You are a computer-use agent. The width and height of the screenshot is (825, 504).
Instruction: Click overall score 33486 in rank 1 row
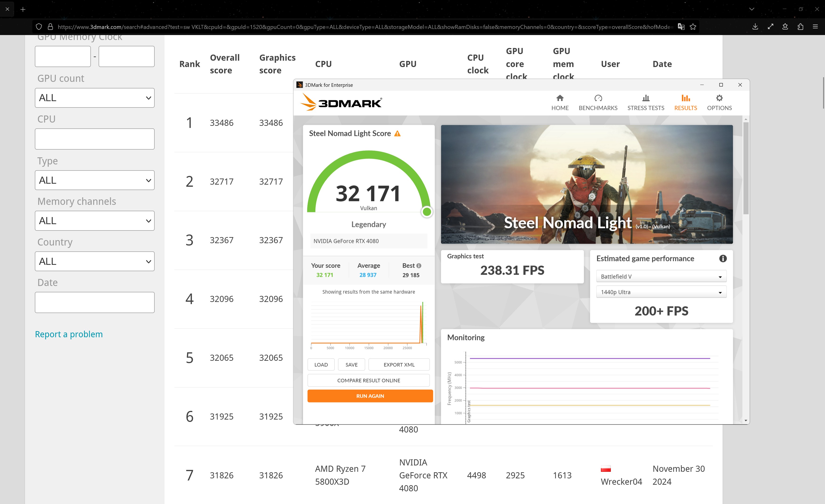click(x=221, y=123)
